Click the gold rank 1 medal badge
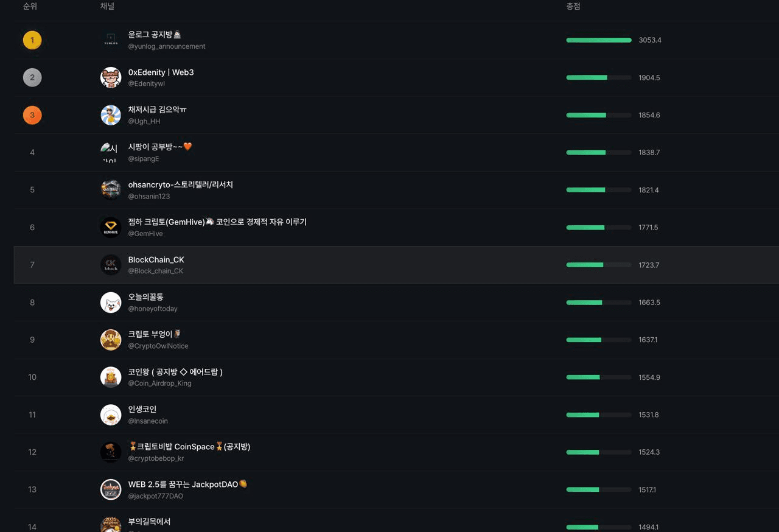 point(32,40)
